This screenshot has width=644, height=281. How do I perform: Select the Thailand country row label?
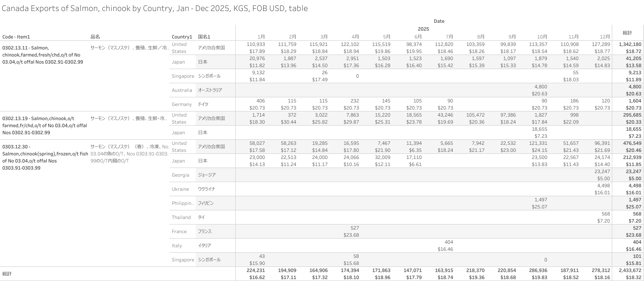(181, 217)
